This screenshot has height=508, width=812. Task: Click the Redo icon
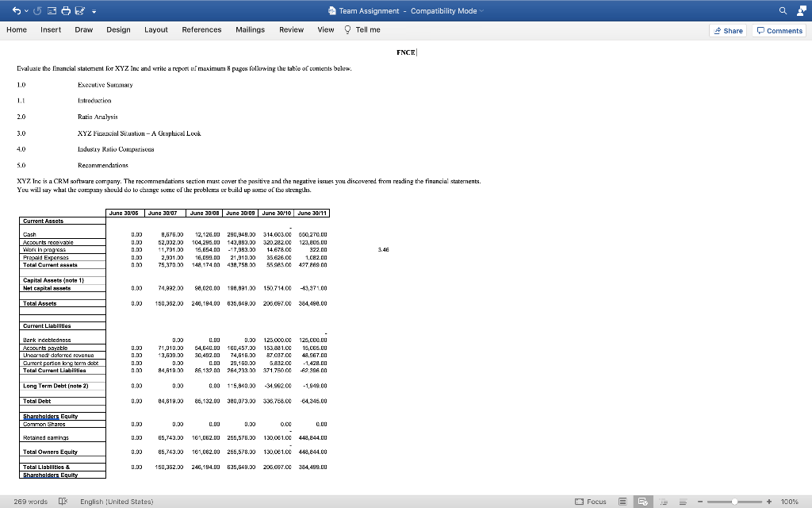[37, 11]
